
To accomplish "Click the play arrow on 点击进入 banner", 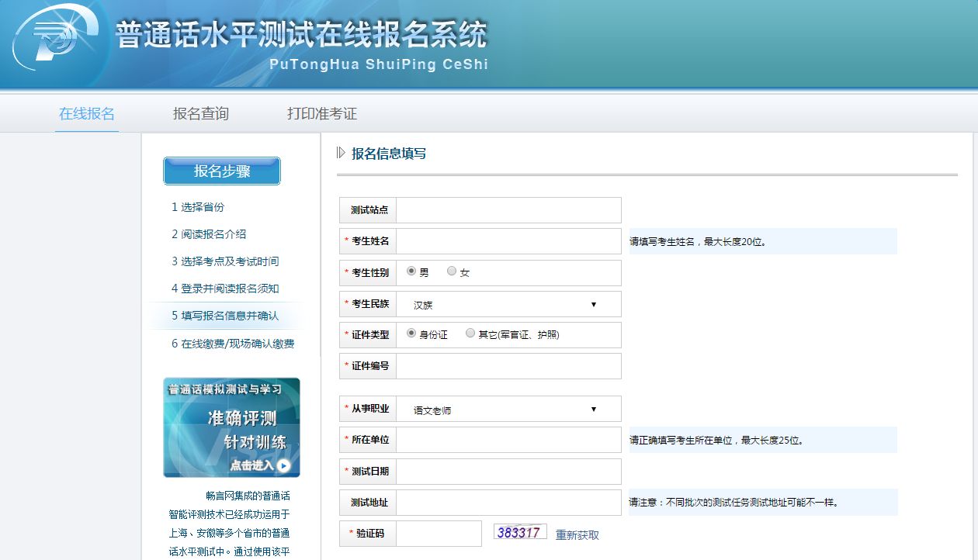I will 283,465.
